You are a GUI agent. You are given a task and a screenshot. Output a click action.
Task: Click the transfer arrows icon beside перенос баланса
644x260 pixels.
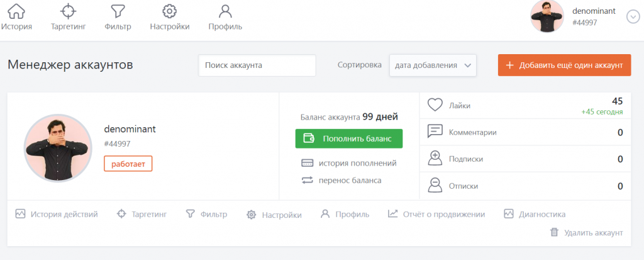307,180
